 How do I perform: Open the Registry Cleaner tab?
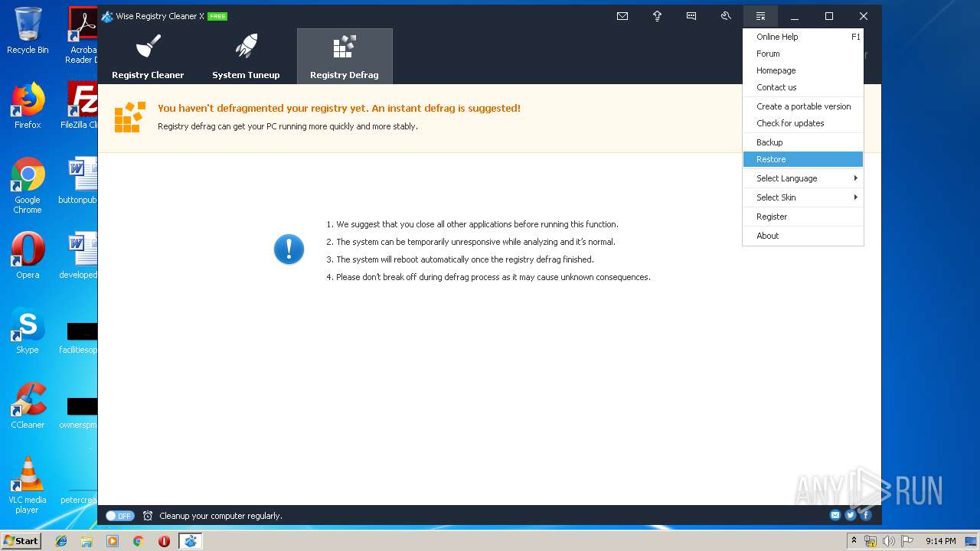pos(148,56)
